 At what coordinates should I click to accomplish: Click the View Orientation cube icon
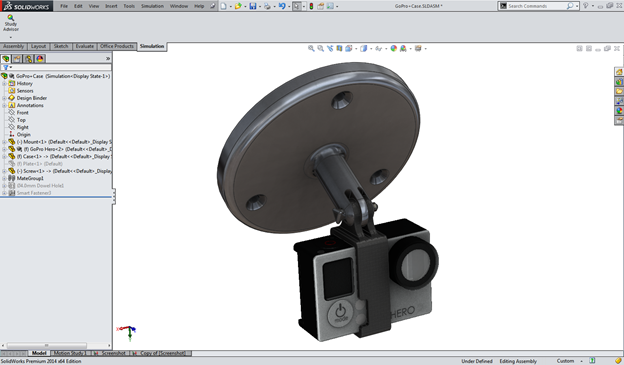coord(349,49)
